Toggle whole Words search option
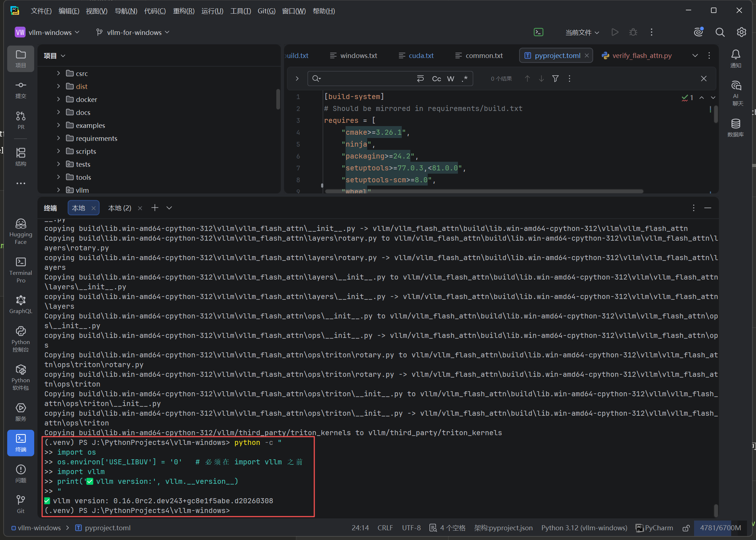The image size is (756, 540). pyautogui.click(x=450, y=79)
